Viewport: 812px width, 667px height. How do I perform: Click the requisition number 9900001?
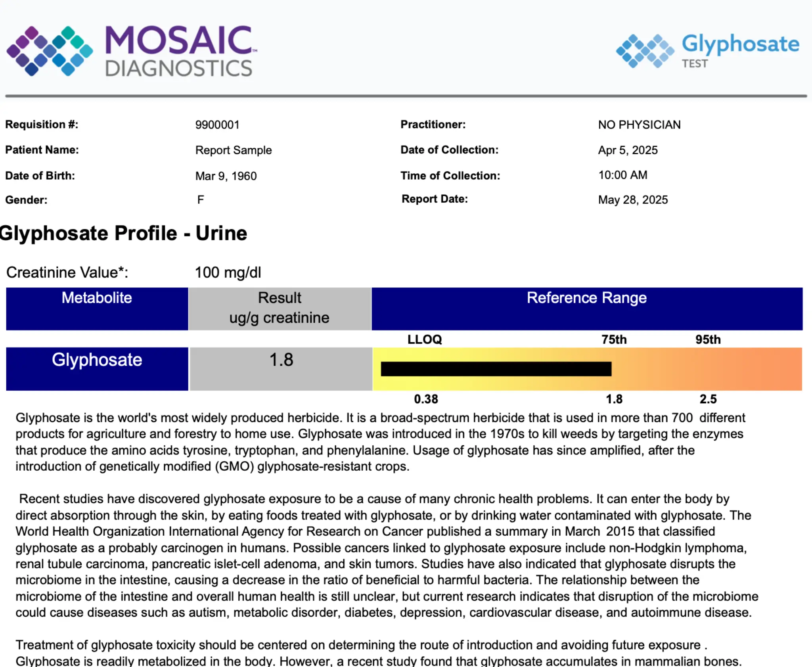coord(217,125)
